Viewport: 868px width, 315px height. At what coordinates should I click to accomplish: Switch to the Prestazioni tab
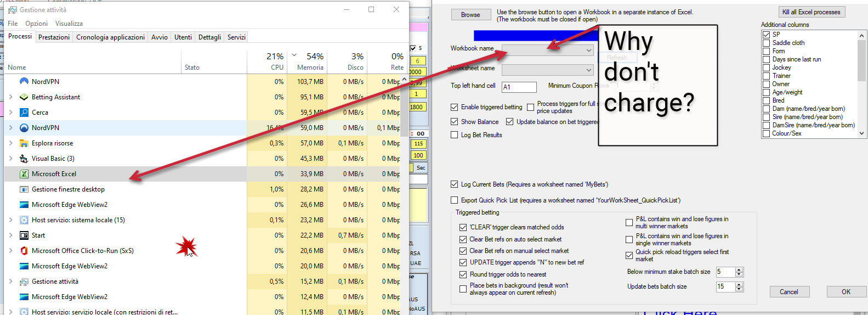pyautogui.click(x=54, y=37)
